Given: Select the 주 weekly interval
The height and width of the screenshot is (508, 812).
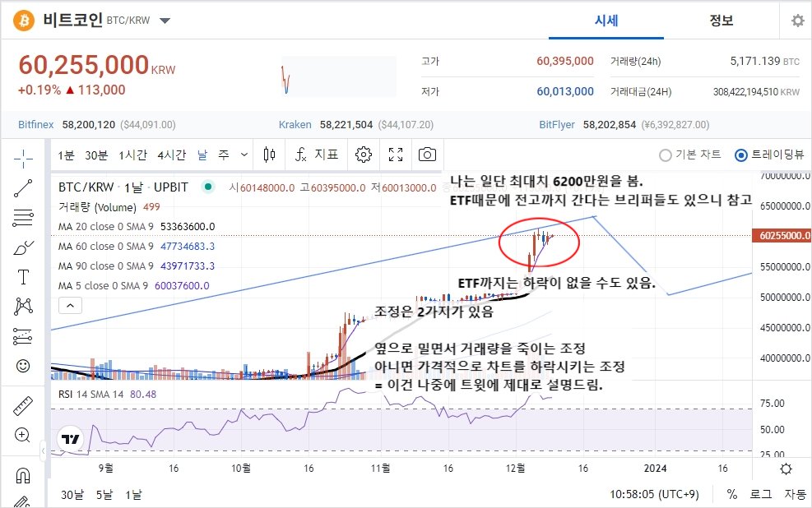Looking at the screenshot, I should (224, 155).
